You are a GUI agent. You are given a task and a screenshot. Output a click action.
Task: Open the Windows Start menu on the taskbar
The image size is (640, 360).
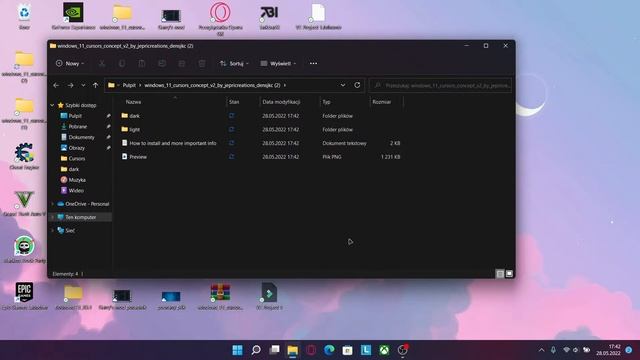point(237,350)
